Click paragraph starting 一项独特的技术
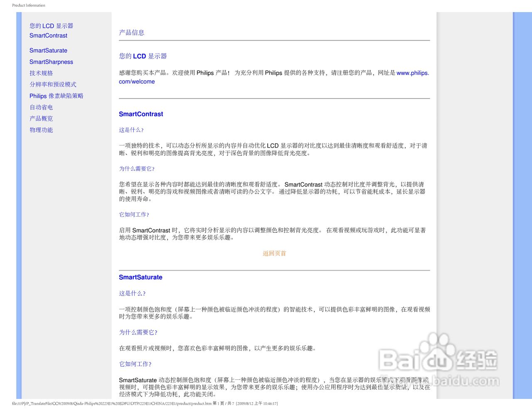 [x=273, y=150]
